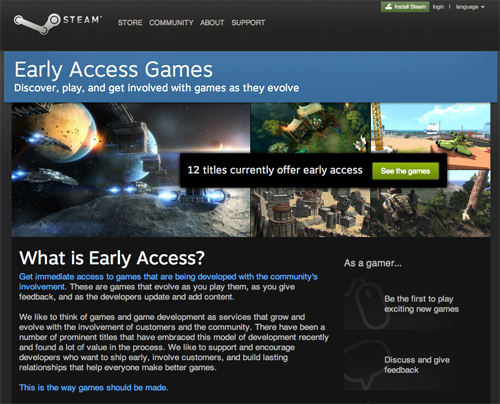This screenshot has height=404, width=500.
Task: Open the language dropdown
Action: point(470,7)
